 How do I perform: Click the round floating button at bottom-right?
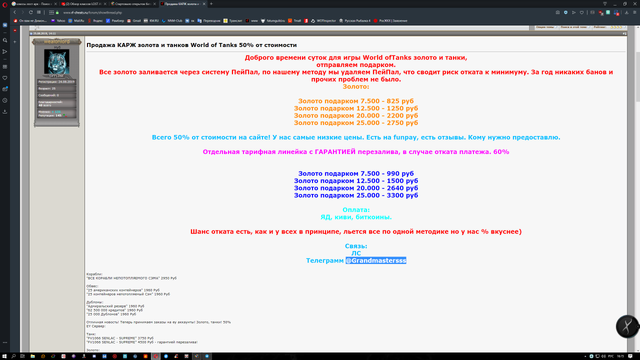(627, 326)
